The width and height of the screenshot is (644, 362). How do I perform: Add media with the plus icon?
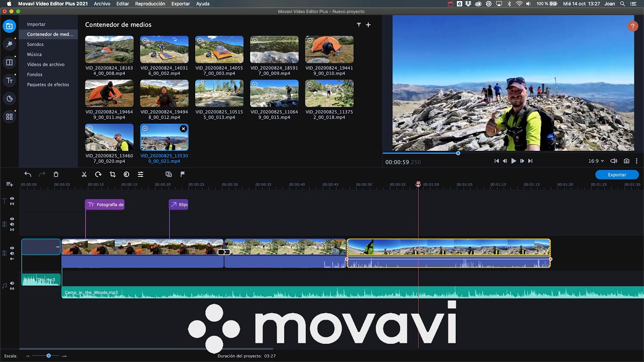tap(368, 25)
